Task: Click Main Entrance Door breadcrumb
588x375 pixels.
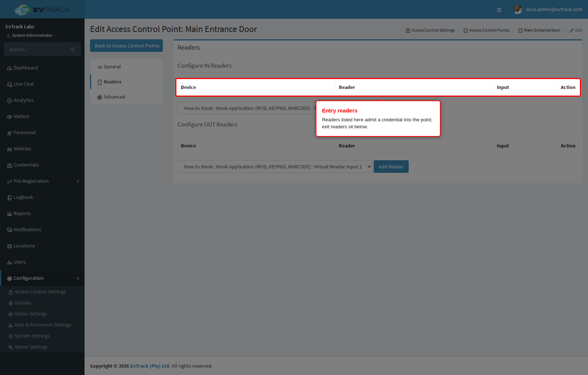Action: [x=539, y=30]
